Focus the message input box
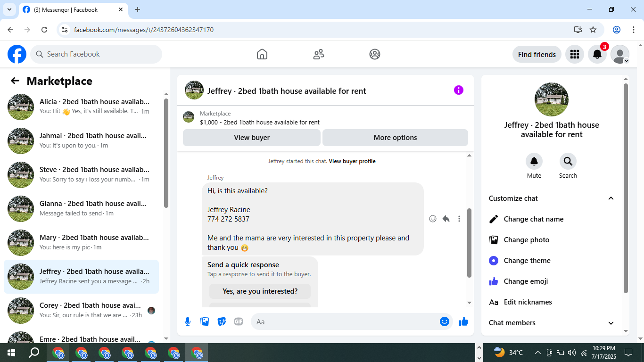The image size is (644, 362). [352, 321]
